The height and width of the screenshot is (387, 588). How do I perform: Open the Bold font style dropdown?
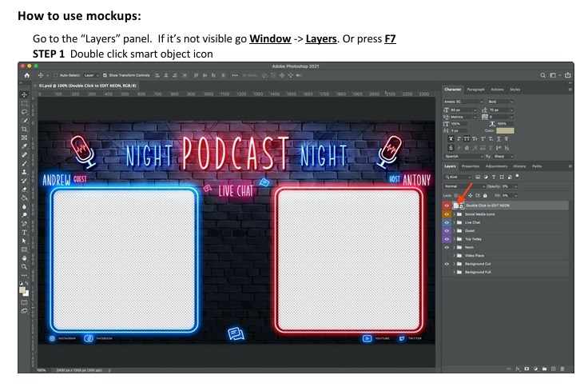tap(500, 102)
